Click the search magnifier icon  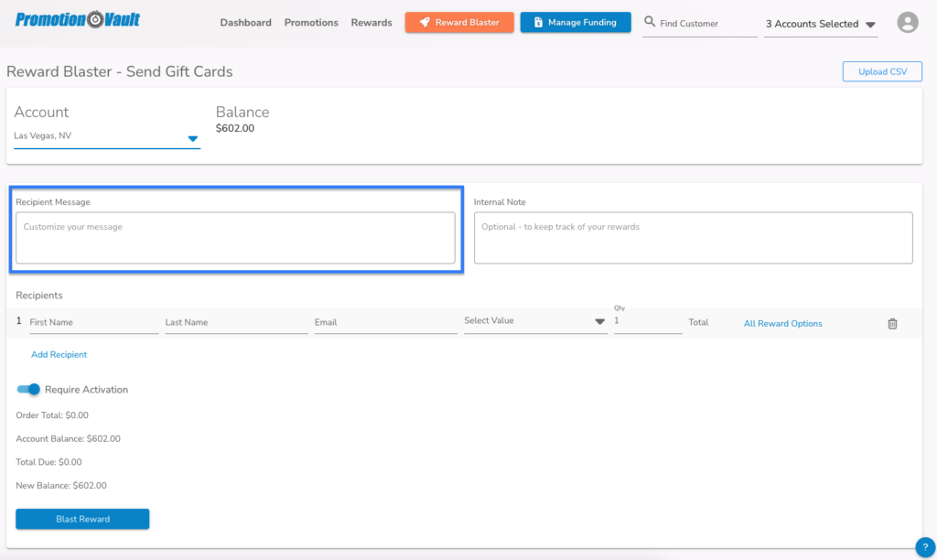click(x=650, y=22)
